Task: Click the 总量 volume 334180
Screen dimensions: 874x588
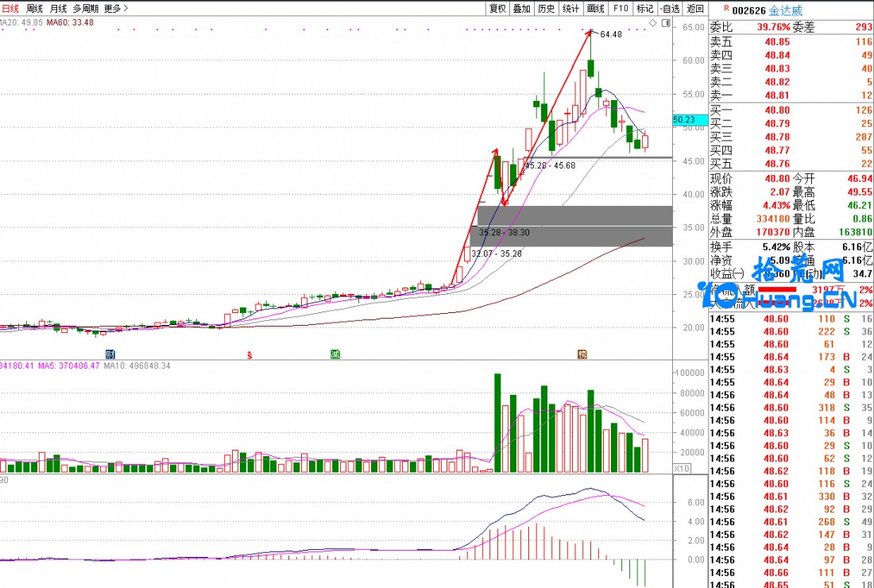Action: pos(773,219)
